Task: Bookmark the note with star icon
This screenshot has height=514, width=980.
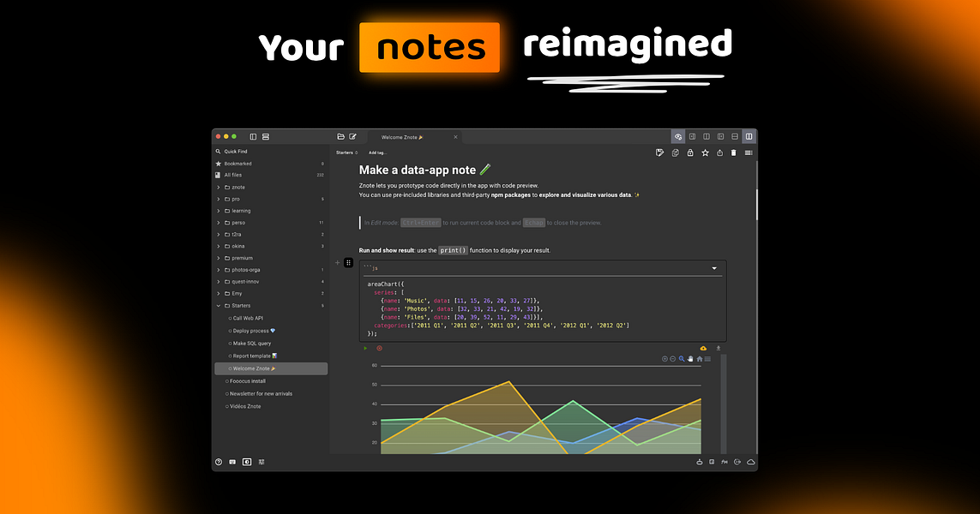Action: coord(705,153)
